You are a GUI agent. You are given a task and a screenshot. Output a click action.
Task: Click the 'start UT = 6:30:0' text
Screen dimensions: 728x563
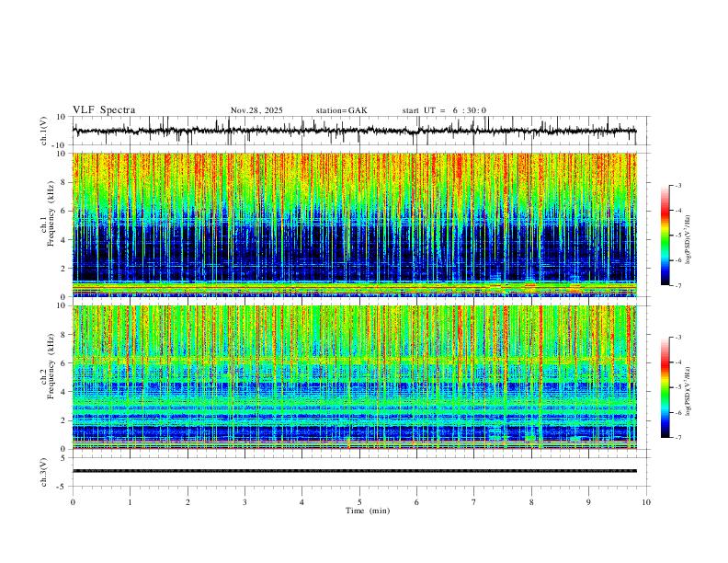click(x=444, y=110)
